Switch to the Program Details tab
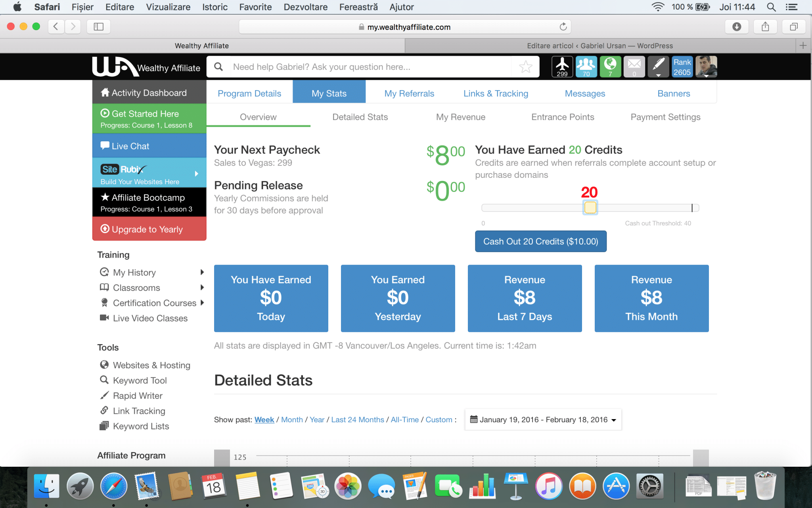The width and height of the screenshot is (812, 508). coord(249,93)
